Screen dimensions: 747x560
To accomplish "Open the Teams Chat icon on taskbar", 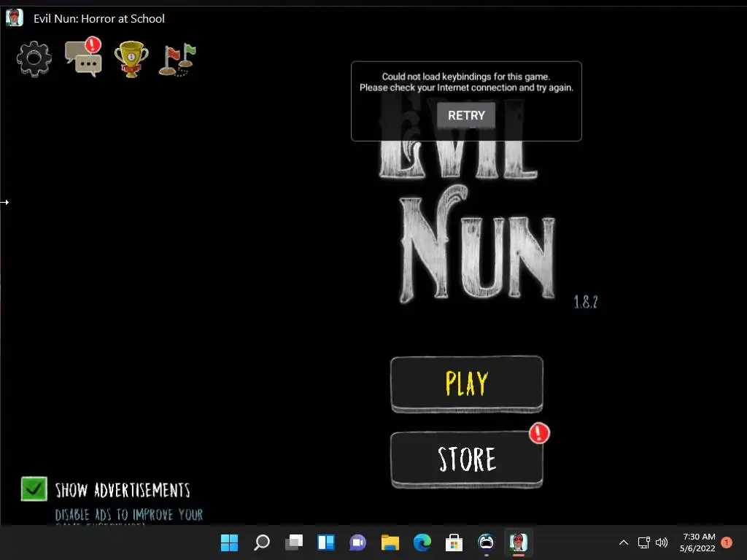I will (x=357, y=542).
